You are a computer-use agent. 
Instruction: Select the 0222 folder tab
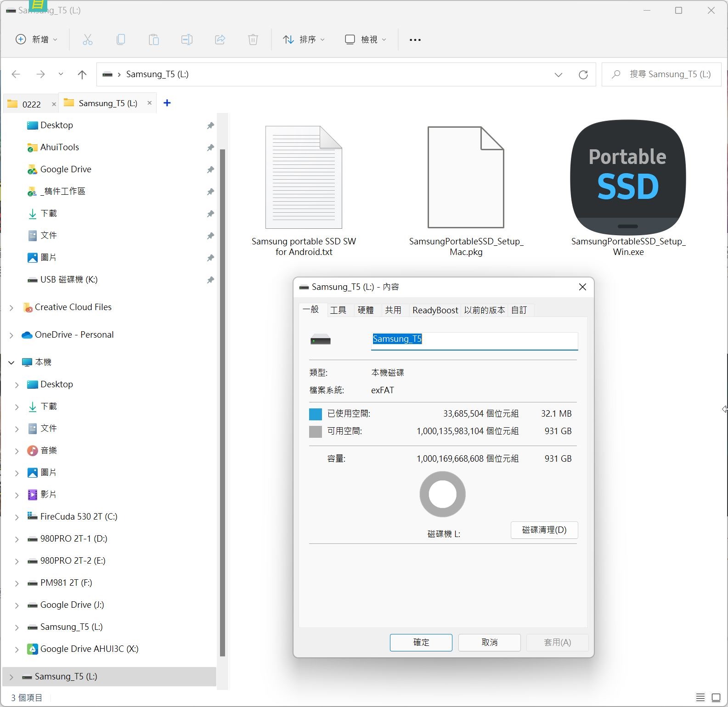pyautogui.click(x=31, y=104)
